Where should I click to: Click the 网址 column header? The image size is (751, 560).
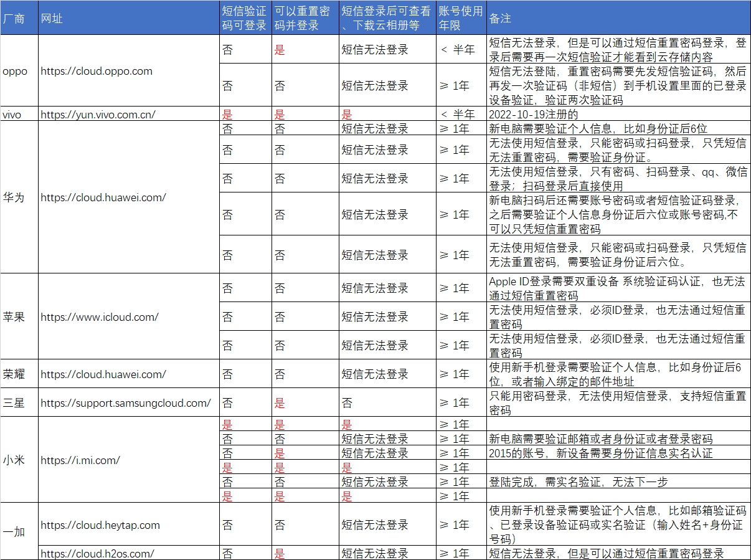pos(128,18)
